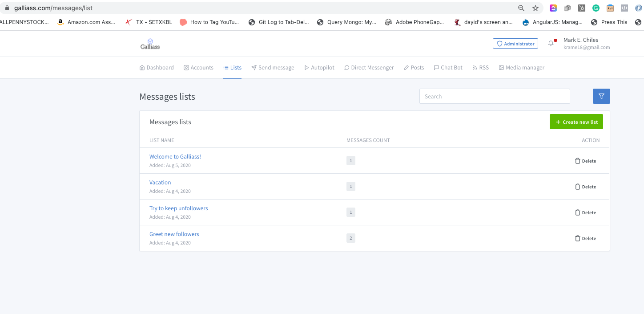Click the code brackets extension icon
This screenshot has width=644, height=314.
tap(624, 8)
